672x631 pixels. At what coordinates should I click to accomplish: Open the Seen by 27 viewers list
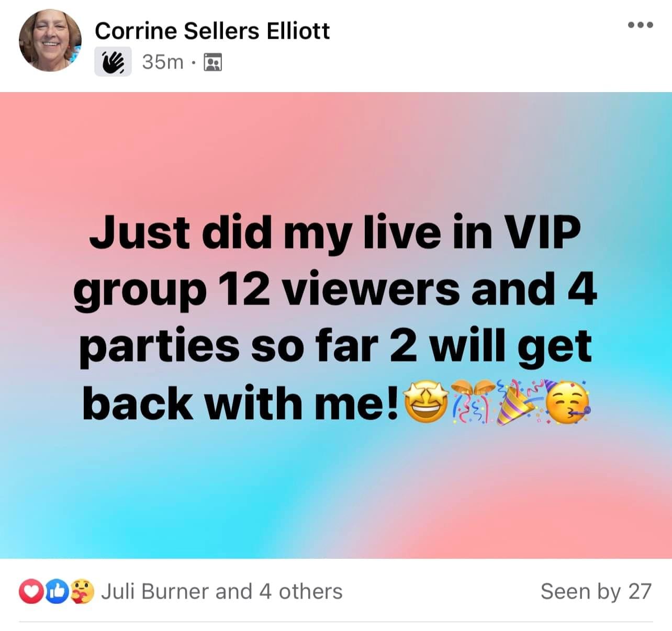tap(596, 591)
